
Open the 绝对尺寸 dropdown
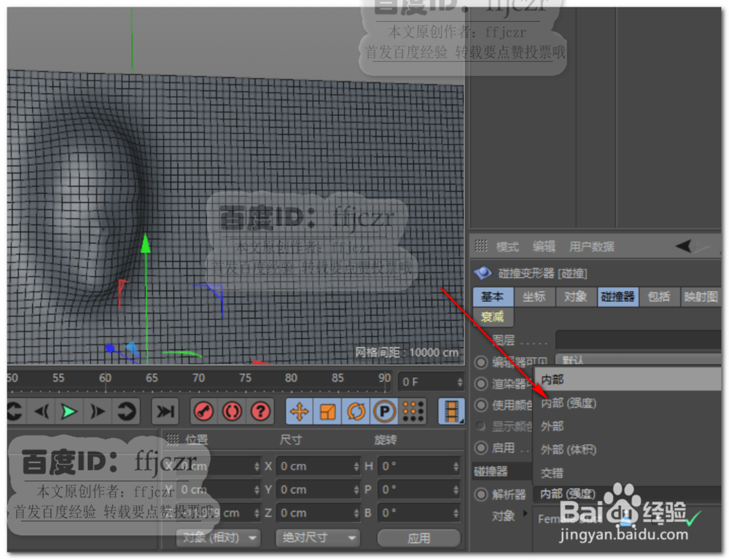318,537
